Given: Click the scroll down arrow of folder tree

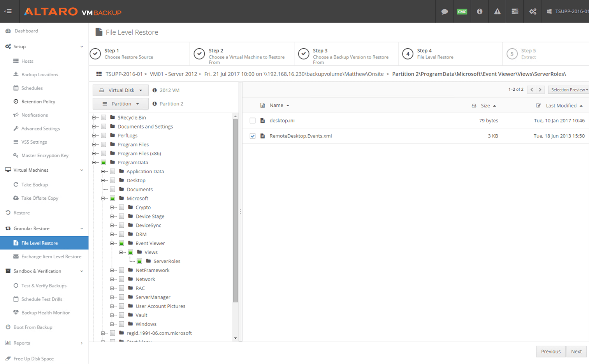Looking at the screenshot, I should (x=235, y=338).
